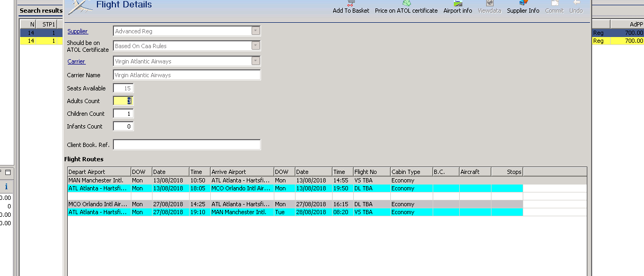
Task: Click the Cabin Type column header
Action: (x=412, y=172)
